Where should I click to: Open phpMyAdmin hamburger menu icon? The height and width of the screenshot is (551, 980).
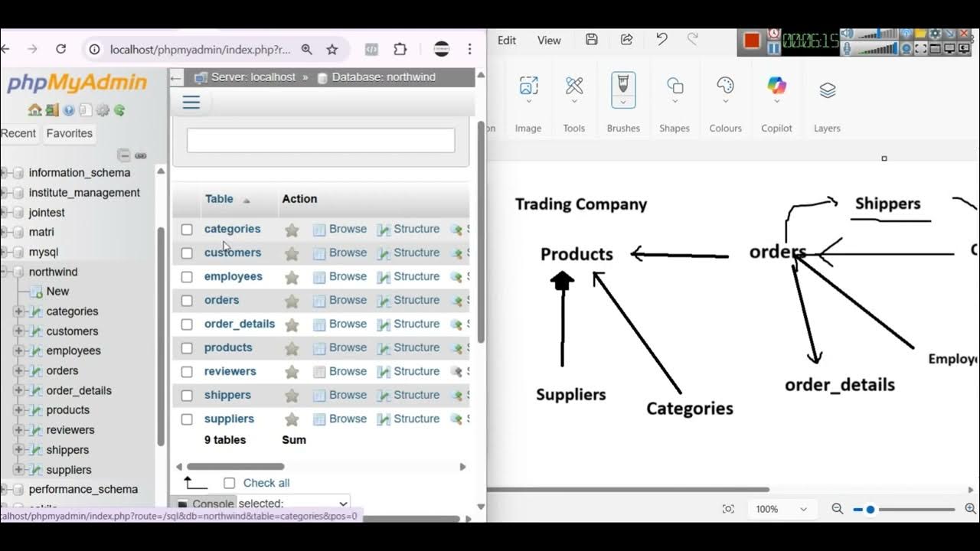point(191,103)
